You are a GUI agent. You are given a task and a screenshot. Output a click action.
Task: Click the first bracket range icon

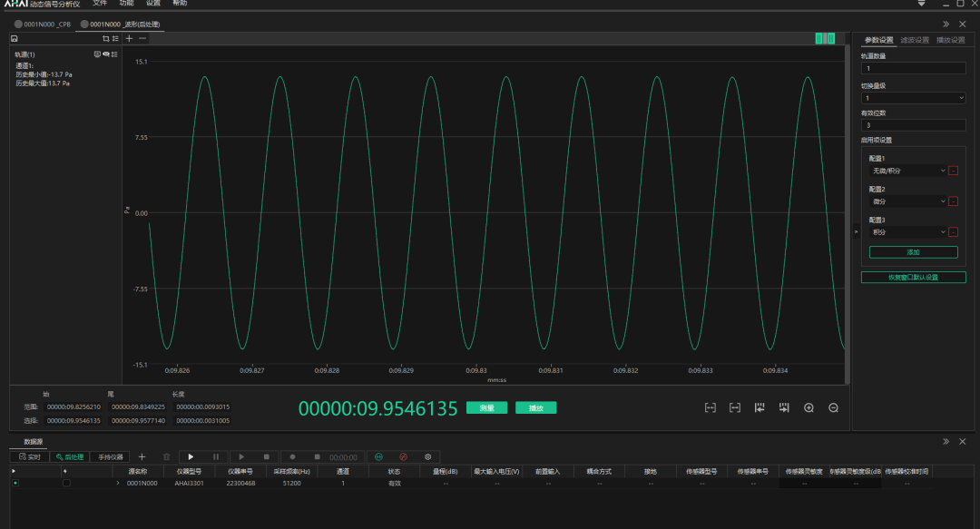pos(710,407)
